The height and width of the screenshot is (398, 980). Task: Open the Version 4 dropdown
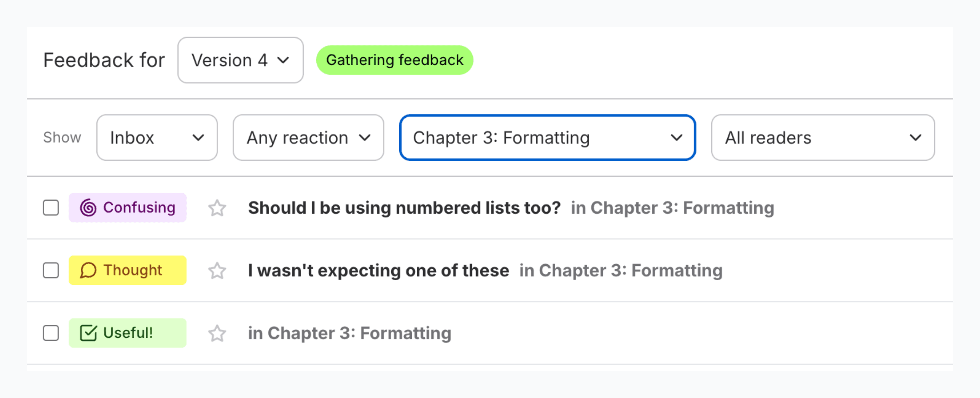point(240,60)
